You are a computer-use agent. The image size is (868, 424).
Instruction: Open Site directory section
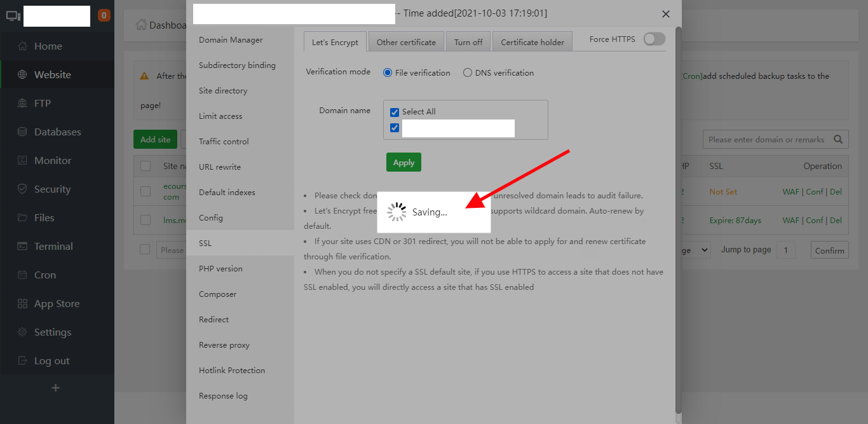point(240,90)
